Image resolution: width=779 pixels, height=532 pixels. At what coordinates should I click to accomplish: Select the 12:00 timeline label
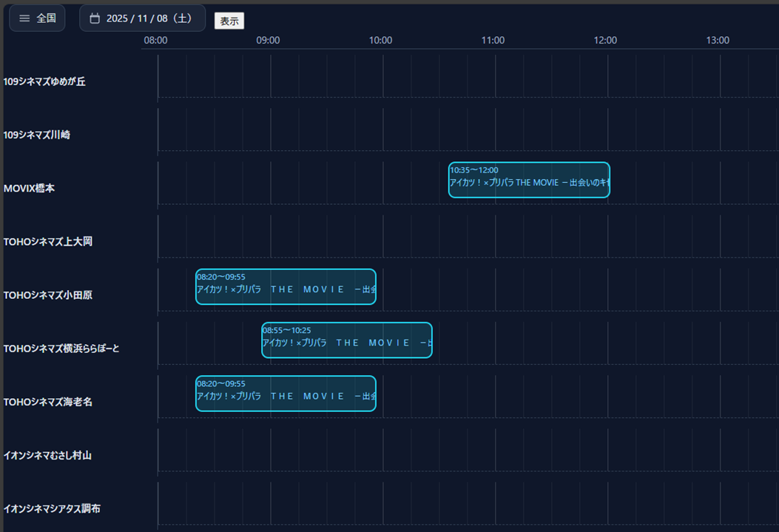[x=605, y=40]
